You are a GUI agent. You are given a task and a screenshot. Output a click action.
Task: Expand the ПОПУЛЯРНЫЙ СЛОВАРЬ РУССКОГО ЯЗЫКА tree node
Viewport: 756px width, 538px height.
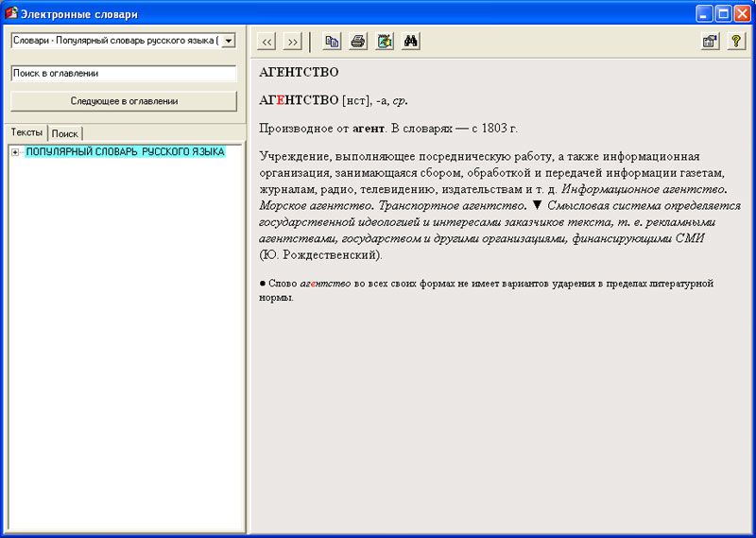[x=15, y=152]
